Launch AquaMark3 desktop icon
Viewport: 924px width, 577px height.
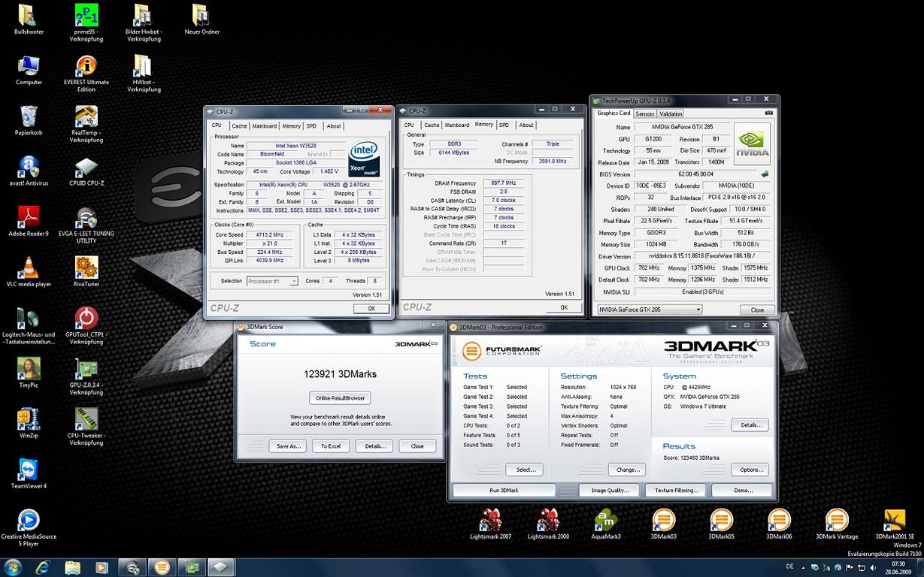tap(606, 519)
